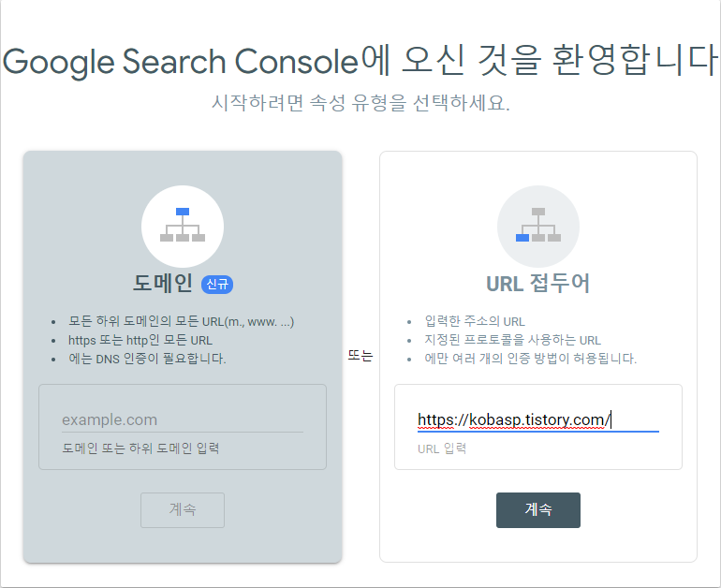Click the helper text 도메인 또는 하위 도메인 입력
Image resolution: width=721 pixels, height=588 pixels.
coord(140,448)
